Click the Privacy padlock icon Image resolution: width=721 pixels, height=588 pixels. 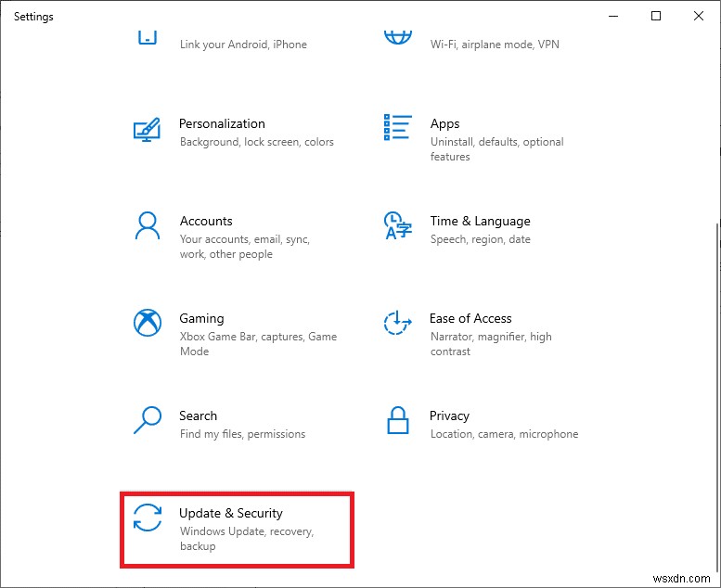[x=397, y=420]
